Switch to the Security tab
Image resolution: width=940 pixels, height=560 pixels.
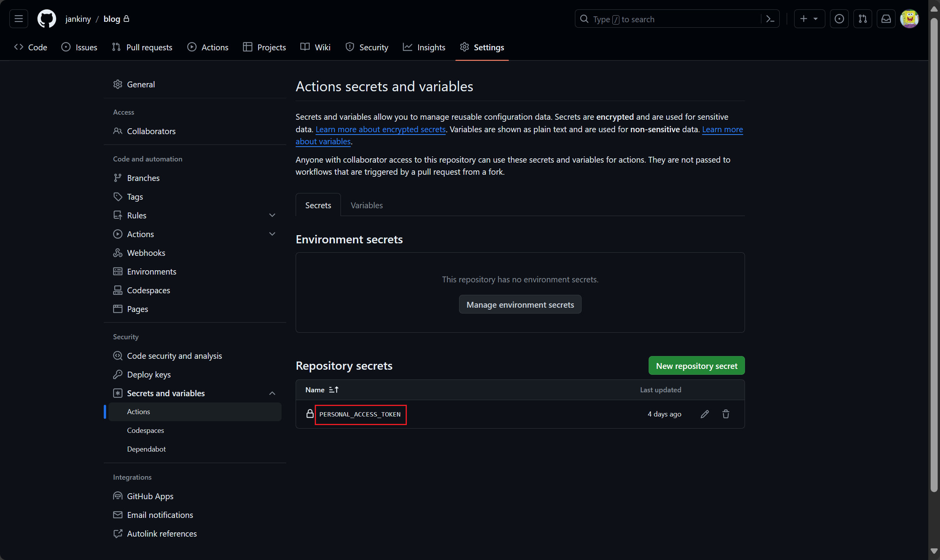click(367, 47)
